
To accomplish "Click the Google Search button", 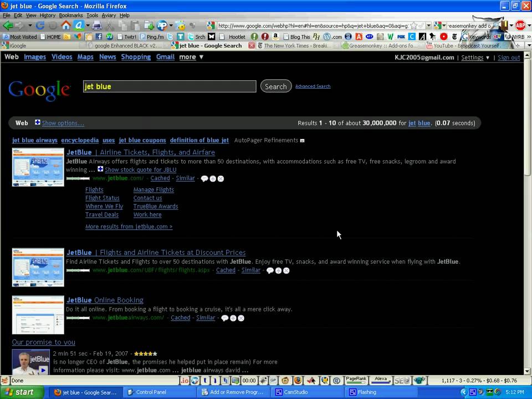I will tap(276, 86).
